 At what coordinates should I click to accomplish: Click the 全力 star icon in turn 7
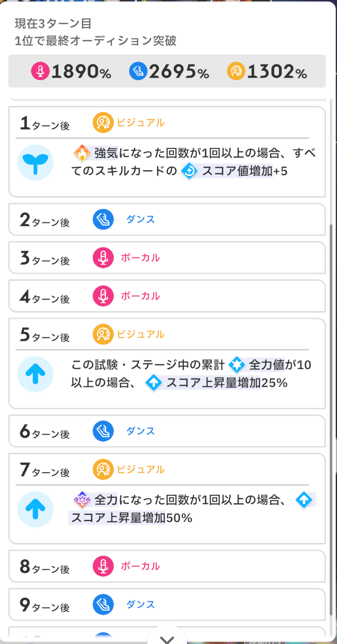tap(82, 500)
